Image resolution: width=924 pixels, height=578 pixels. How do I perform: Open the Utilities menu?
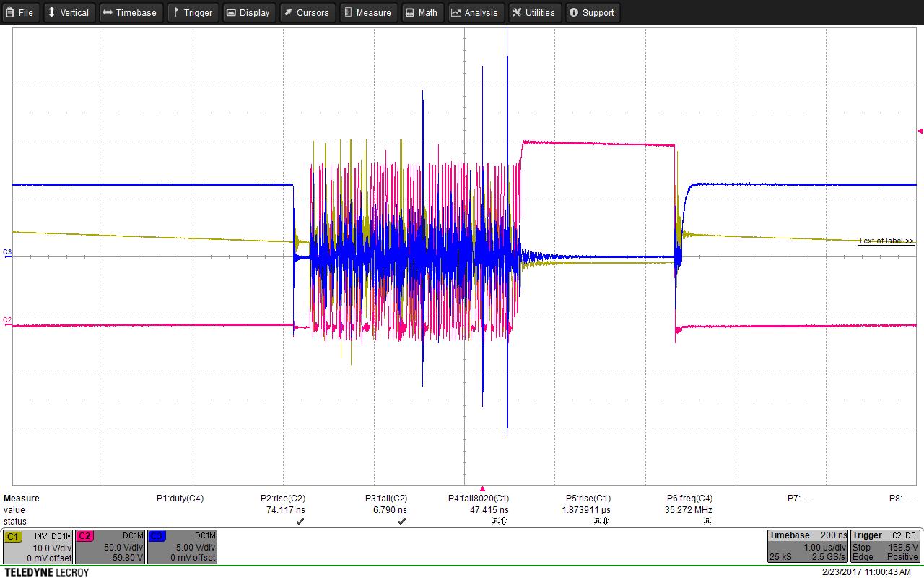pyautogui.click(x=535, y=12)
